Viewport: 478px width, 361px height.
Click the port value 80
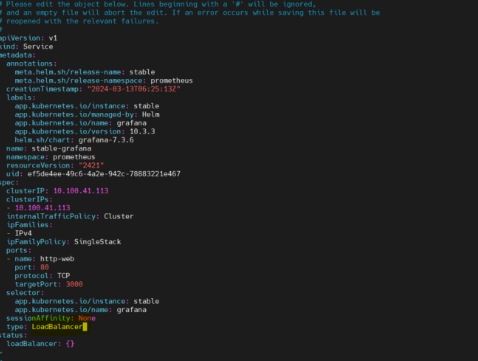tap(45, 267)
